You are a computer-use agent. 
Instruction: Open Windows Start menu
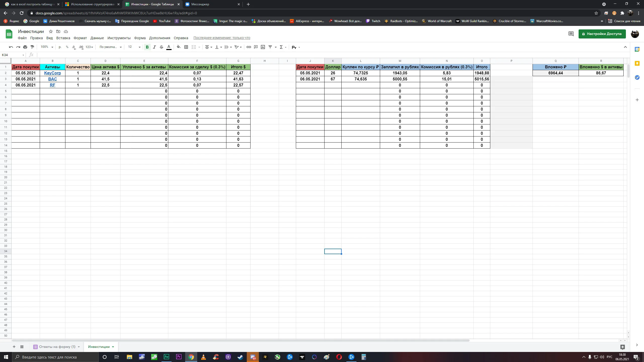pyautogui.click(x=6, y=357)
